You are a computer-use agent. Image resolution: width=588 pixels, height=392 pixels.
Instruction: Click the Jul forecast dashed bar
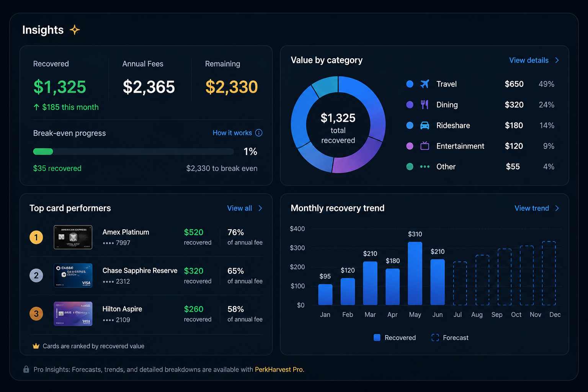pyautogui.click(x=460, y=283)
